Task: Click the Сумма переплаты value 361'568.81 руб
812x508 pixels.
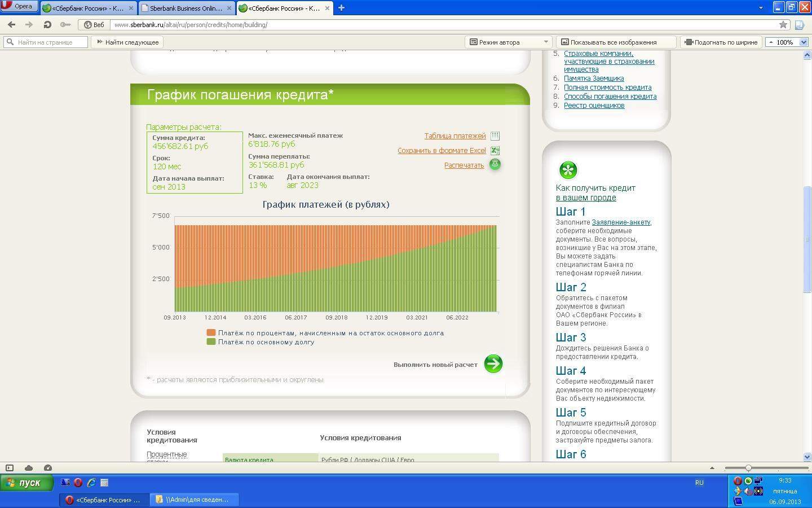Action: [x=276, y=165]
